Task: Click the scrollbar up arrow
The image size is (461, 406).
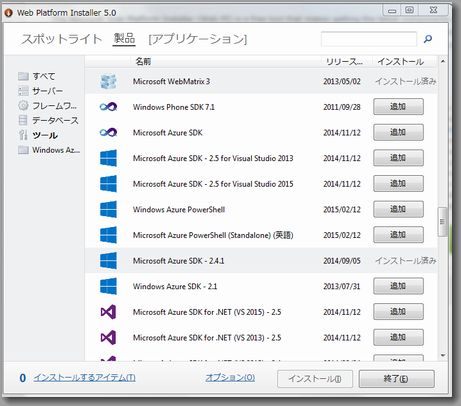Action: (x=443, y=61)
